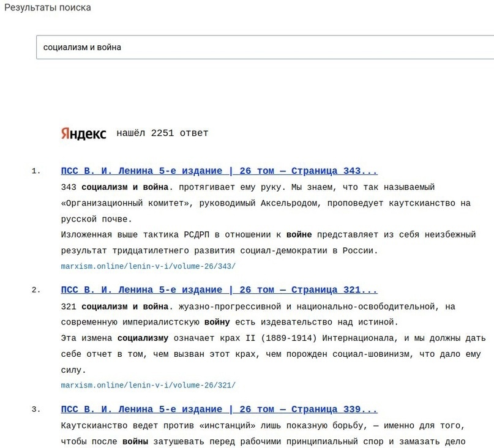The width and height of the screenshot is (494, 448).
Task: Click snippet line 'Каутскианство ведет против «инстанций»'
Action: click(x=263, y=425)
